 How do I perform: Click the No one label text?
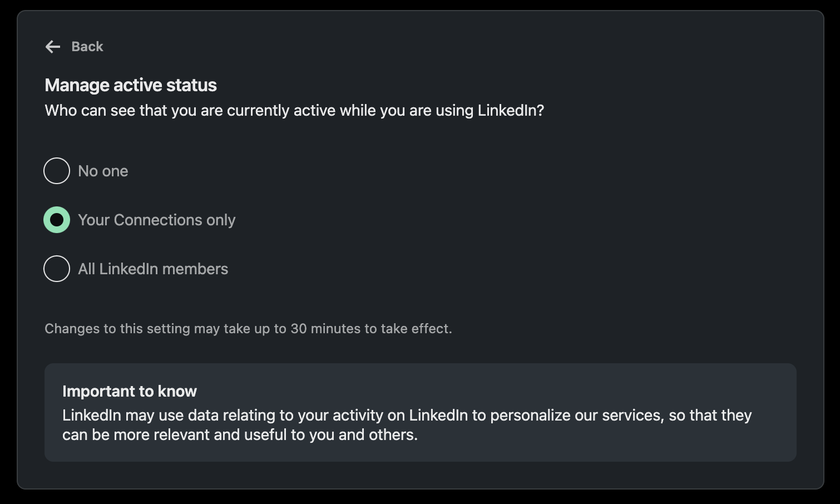point(102,171)
